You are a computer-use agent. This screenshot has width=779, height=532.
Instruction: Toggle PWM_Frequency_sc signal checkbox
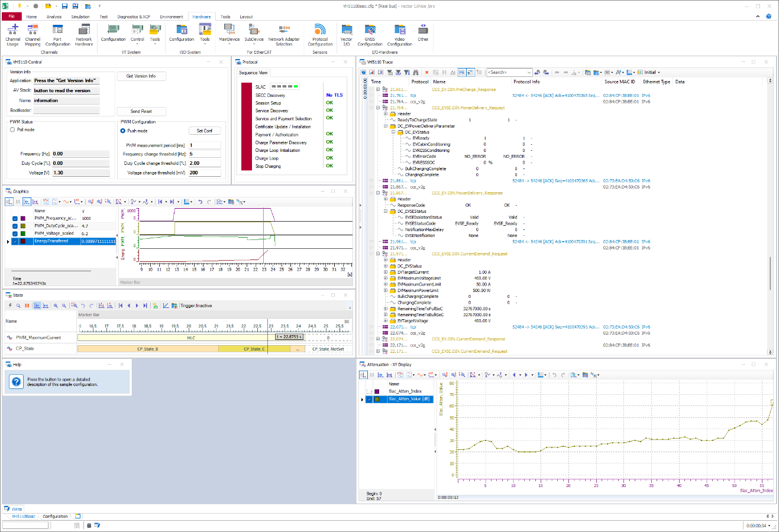[x=15, y=218]
